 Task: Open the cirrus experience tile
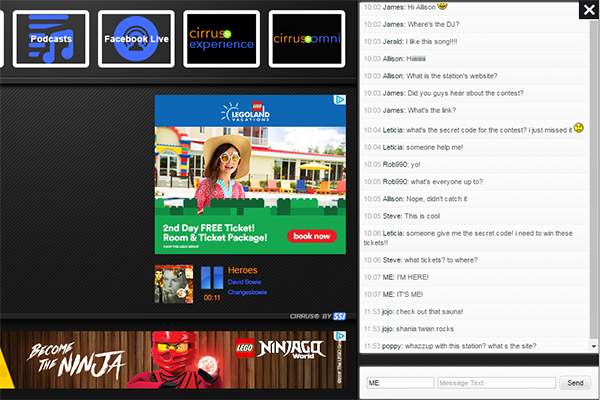click(222, 39)
